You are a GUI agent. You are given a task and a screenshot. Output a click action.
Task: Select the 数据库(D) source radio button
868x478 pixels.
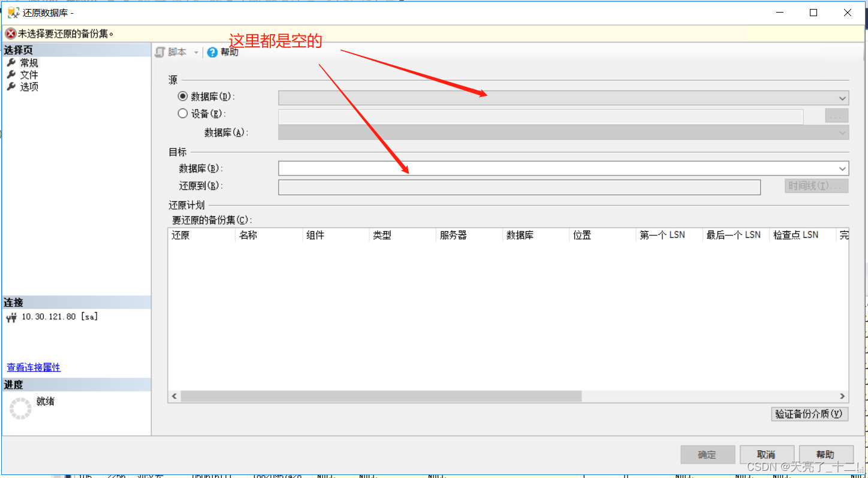(183, 96)
